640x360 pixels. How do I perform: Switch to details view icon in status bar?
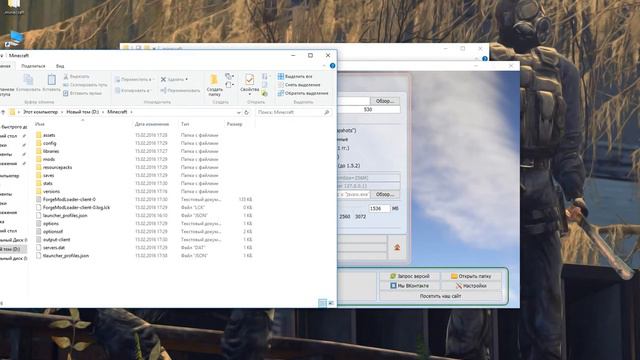(322, 303)
